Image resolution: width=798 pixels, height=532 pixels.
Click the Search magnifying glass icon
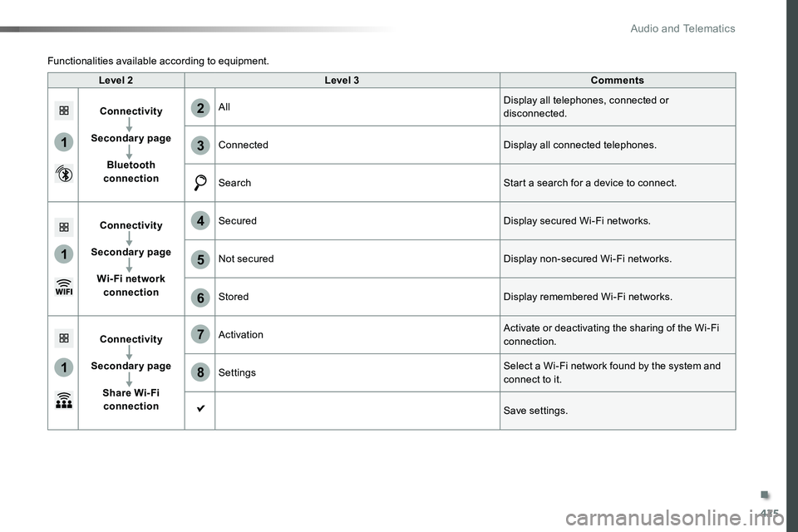[x=200, y=183]
